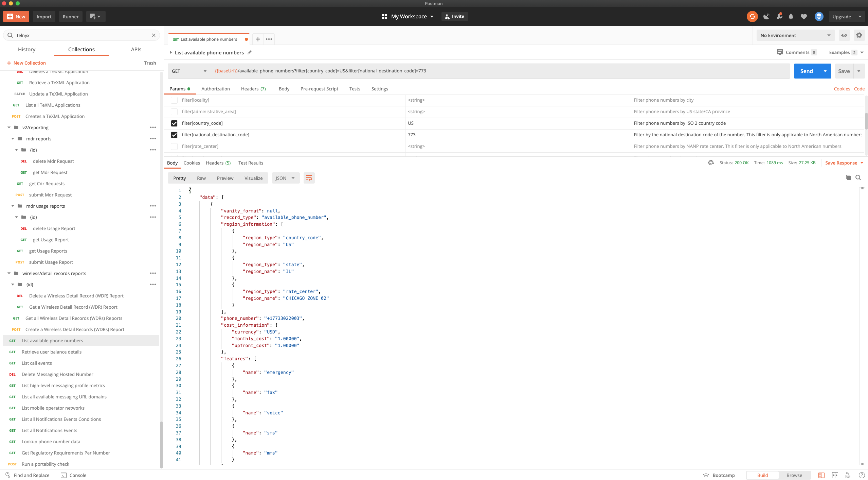This screenshot has height=480, width=868.
Task: Click the Send button
Action: pyautogui.click(x=807, y=71)
